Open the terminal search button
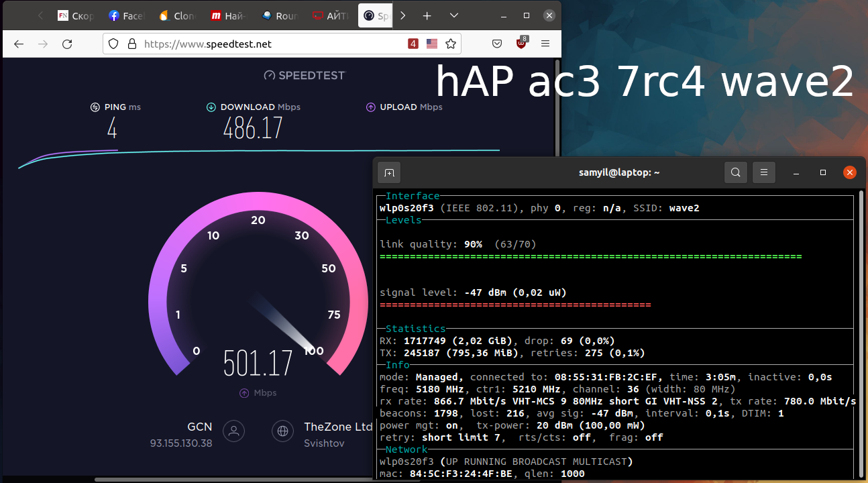This screenshot has width=868, height=483. pos(735,172)
